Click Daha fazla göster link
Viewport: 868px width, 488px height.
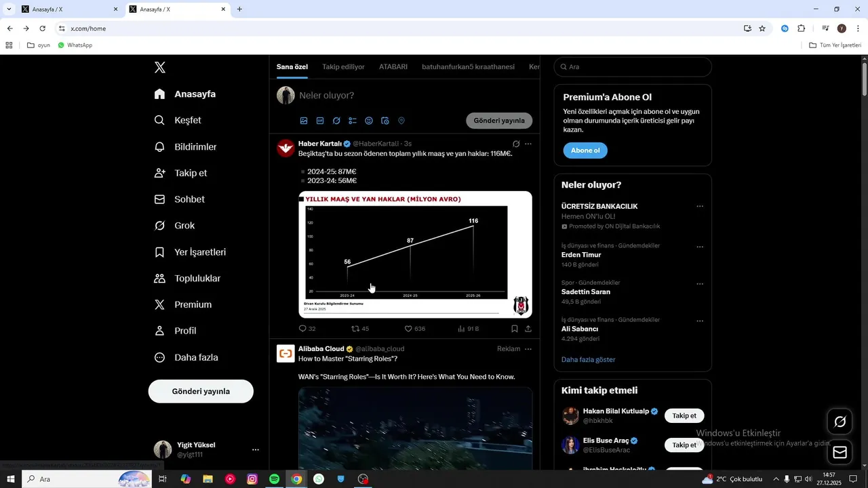coord(589,359)
